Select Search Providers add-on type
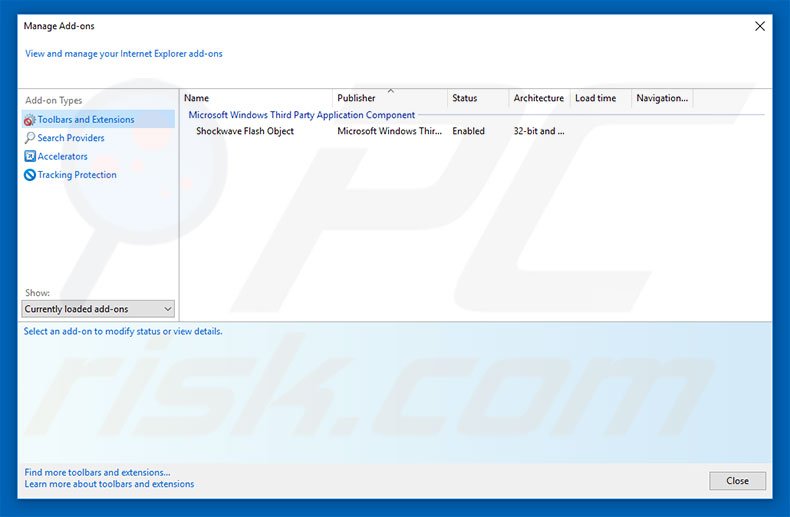Image resolution: width=790 pixels, height=517 pixels. pos(71,138)
